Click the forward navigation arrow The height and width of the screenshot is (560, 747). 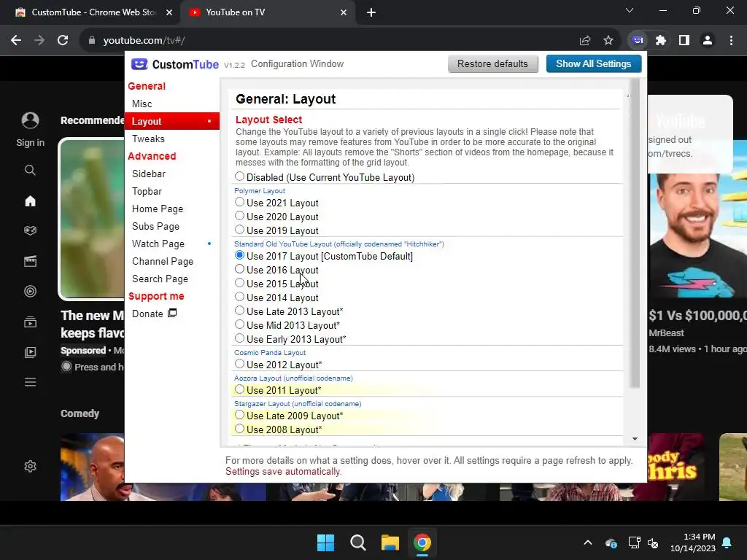coord(39,41)
